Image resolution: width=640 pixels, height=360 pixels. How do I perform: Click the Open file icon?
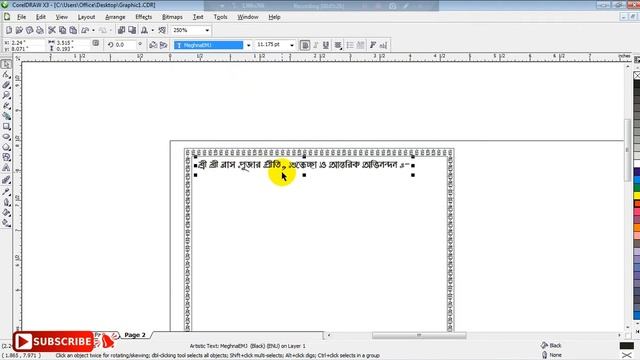point(19,30)
